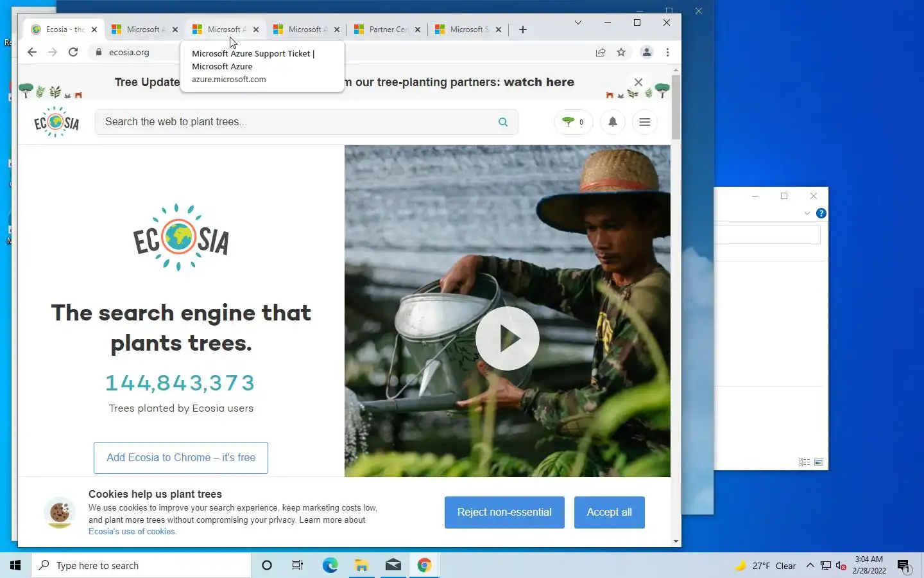Viewport: 924px width, 578px height.
Task: Open Cortana from the taskbar
Action: pyautogui.click(x=267, y=565)
